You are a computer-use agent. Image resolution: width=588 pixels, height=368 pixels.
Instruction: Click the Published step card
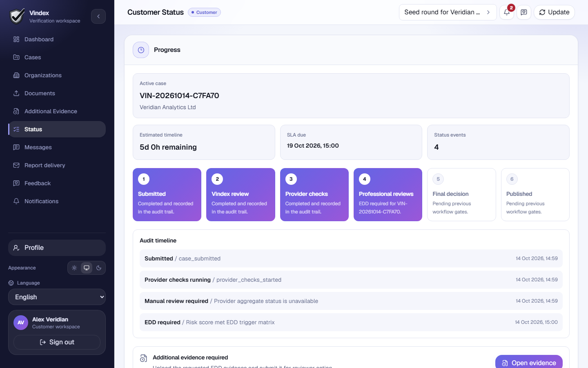pyautogui.click(x=535, y=195)
